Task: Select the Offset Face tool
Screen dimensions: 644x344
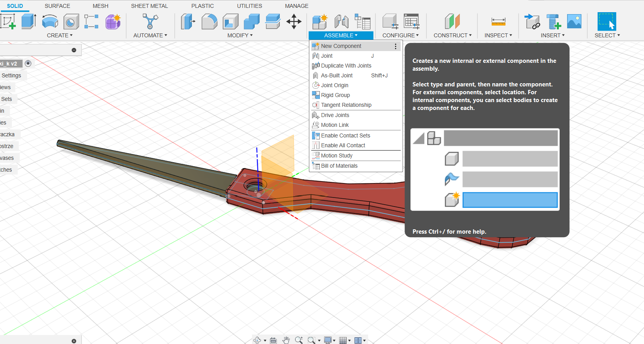Action: pyautogui.click(x=273, y=22)
